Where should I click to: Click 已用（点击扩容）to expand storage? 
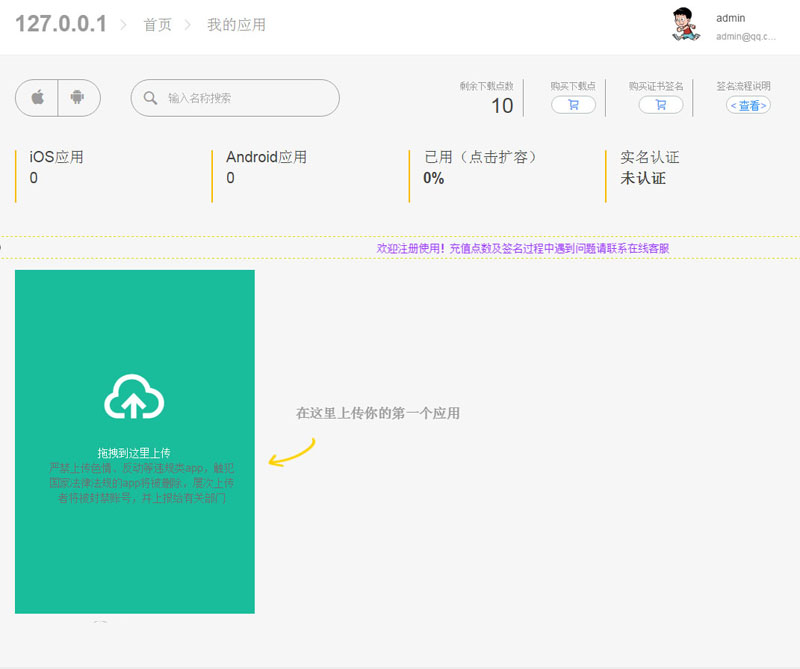pos(481,157)
